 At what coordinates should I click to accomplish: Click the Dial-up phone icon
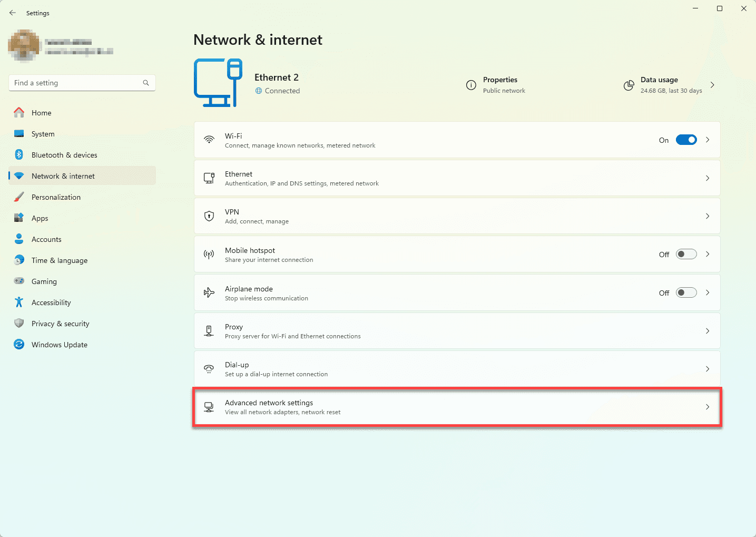coord(209,369)
